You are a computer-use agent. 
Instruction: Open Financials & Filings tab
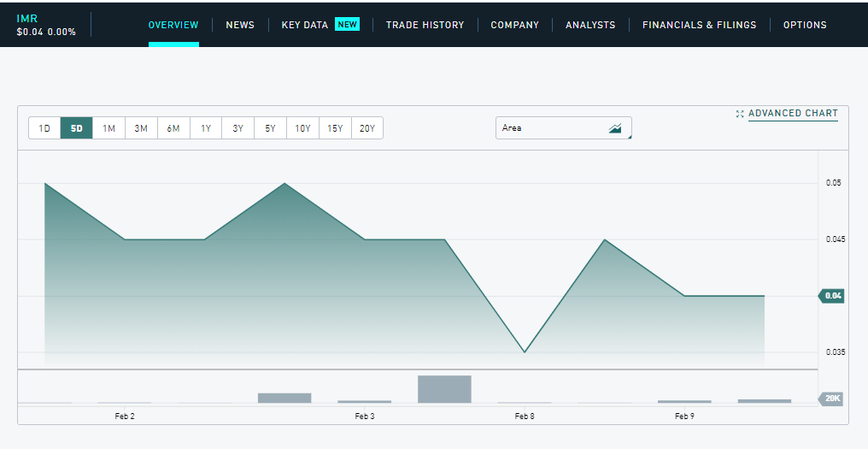point(699,25)
